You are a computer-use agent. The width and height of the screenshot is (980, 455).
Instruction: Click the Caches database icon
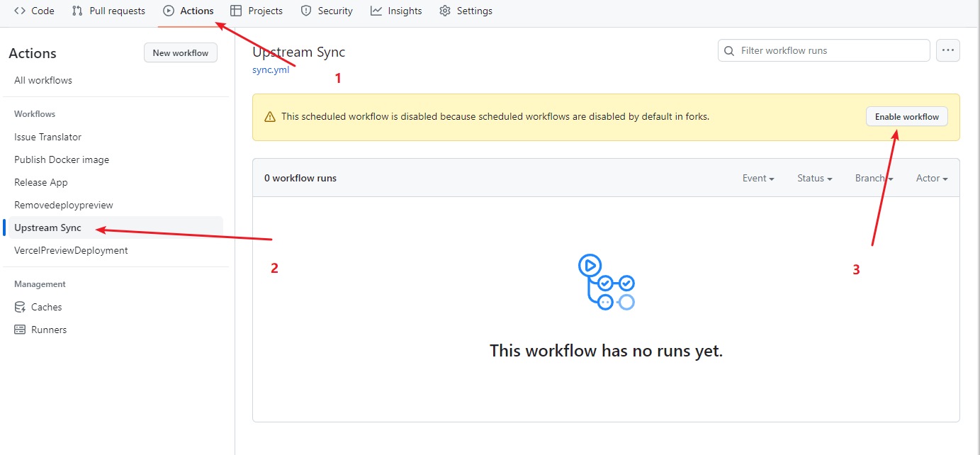(x=20, y=307)
